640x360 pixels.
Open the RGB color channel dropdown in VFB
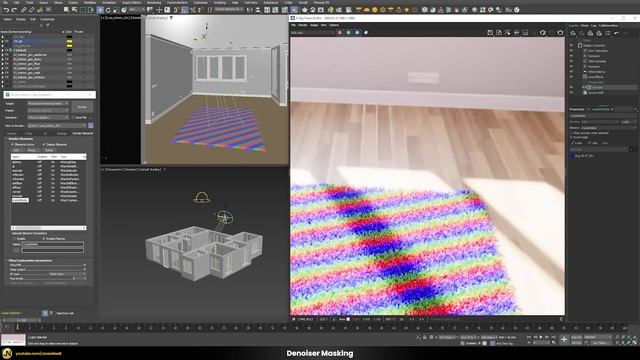pyautogui.click(x=312, y=33)
